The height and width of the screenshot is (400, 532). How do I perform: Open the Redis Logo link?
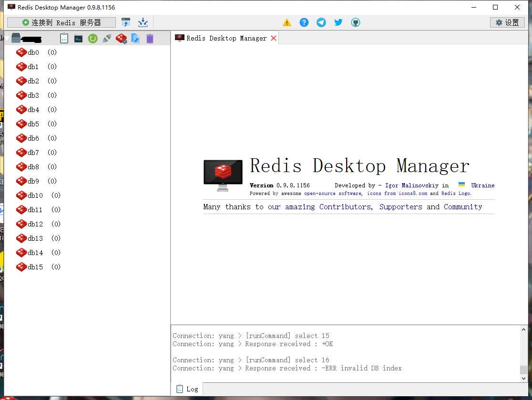pyautogui.click(x=456, y=194)
